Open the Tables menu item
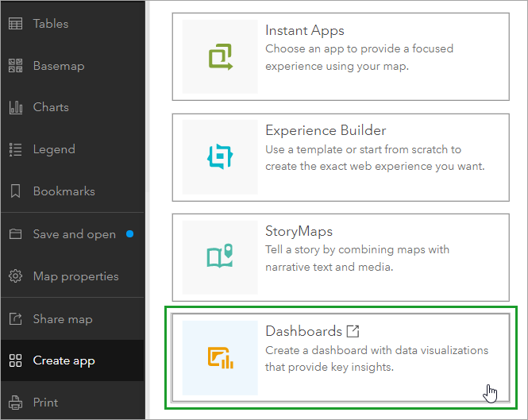 [x=73, y=24]
